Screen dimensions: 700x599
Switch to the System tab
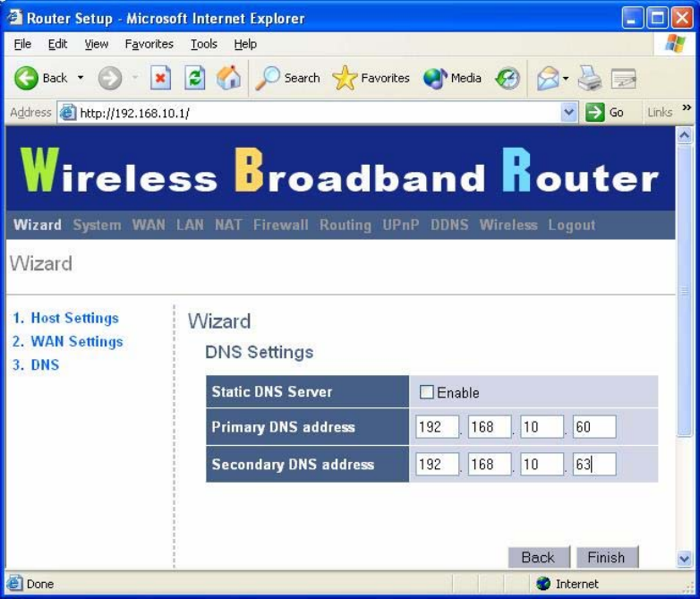[x=97, y=225]
